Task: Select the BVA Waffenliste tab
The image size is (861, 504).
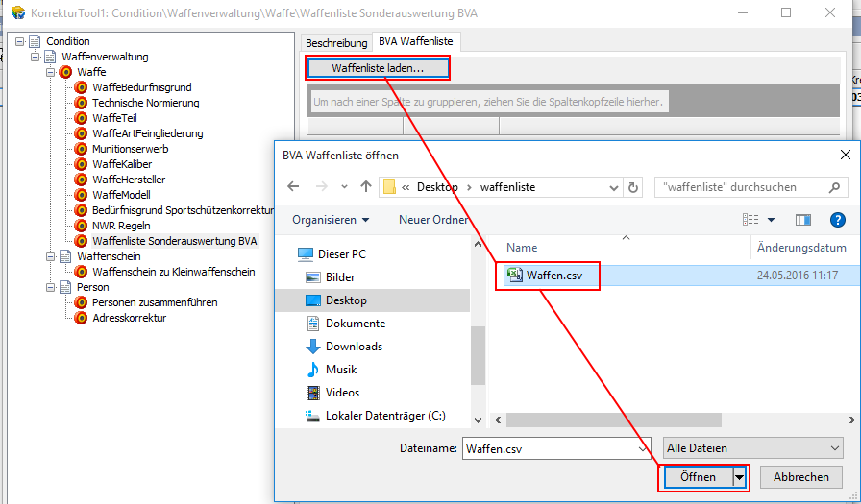Action: pyautogui.click(x=416, y=42)
